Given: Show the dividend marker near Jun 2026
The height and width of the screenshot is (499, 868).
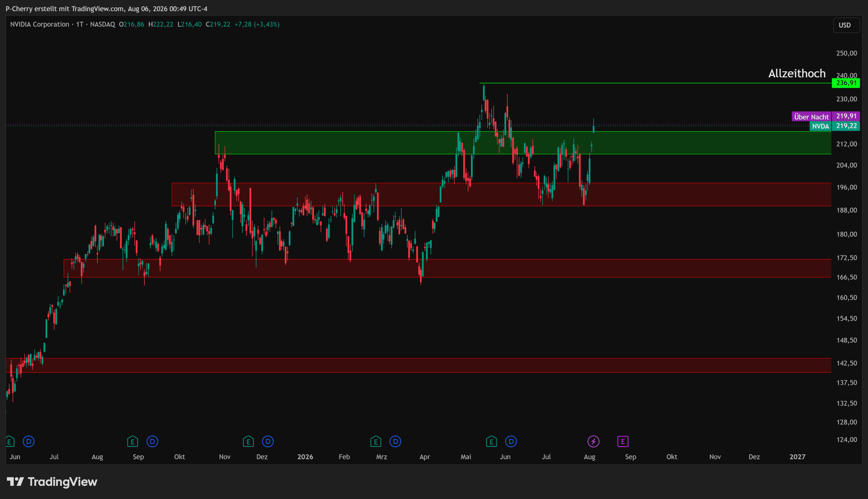Looking at the screenshot, I should [x=511, y=441].
